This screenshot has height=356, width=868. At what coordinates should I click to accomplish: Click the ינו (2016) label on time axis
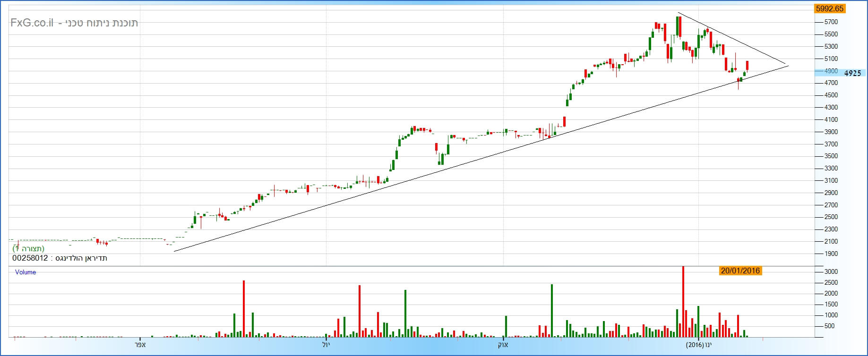click(x=698, y=345)
